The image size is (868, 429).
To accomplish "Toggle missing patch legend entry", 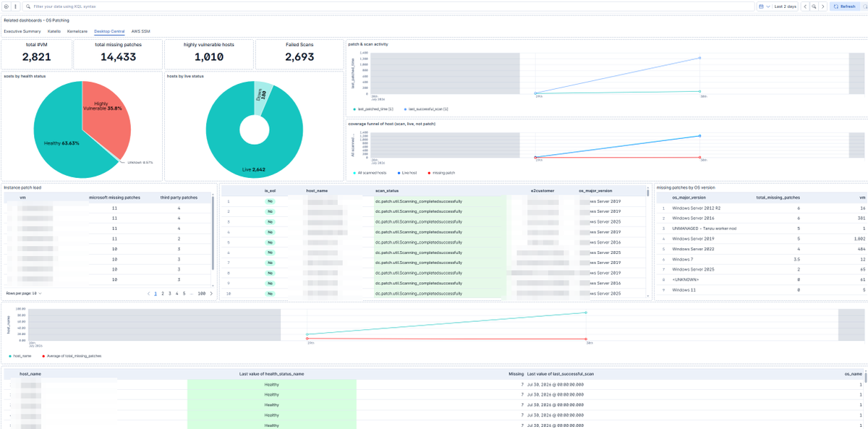I will [x=443, y=174].
